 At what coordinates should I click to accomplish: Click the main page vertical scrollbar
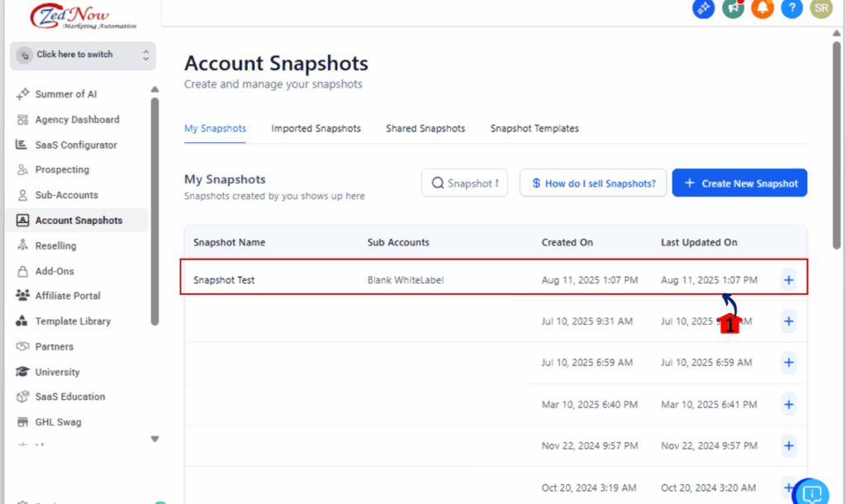click(836, 145)
